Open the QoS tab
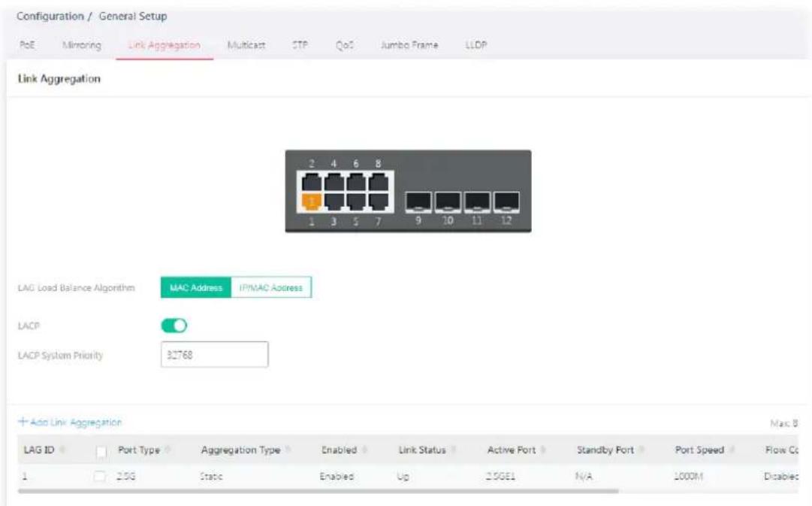 pyautogui.click(x=344, y=45)
